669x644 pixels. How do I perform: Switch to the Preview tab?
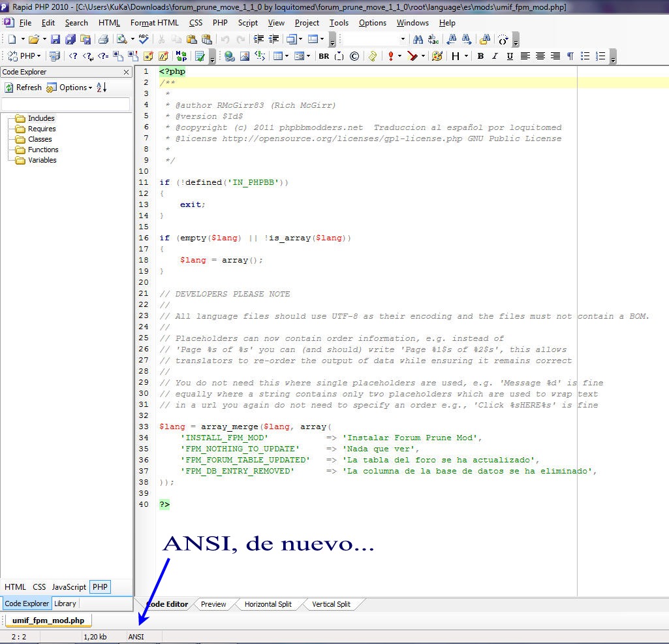(213, 604)
